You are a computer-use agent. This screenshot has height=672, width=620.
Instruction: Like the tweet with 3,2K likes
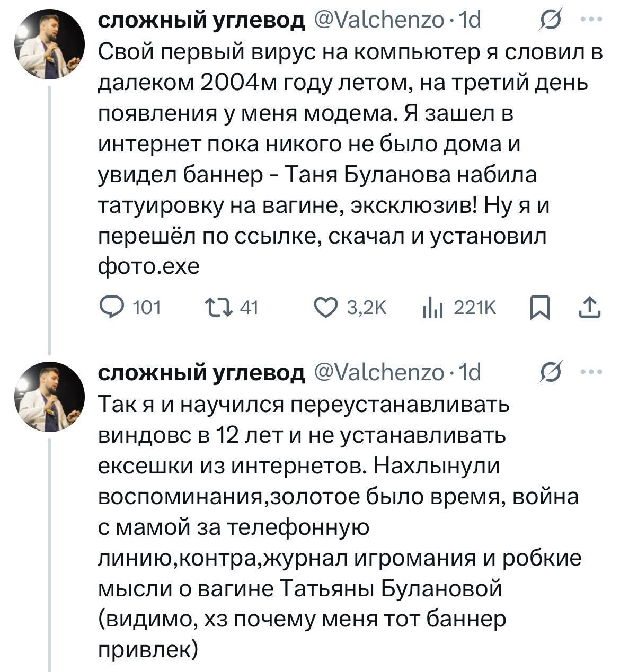[325, 308]
